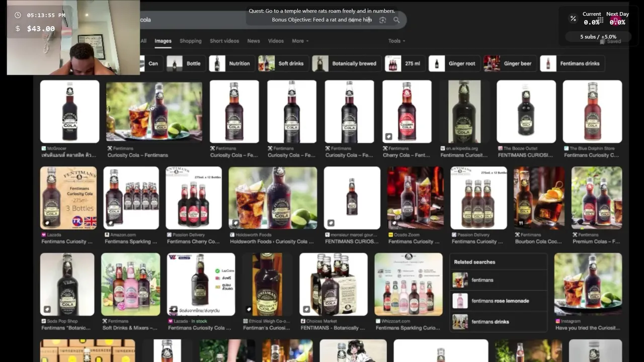Screen dimensions: 644x362
Task: Click the badge icon on Cherry Cola thumbnail
Action: click(x=388, y=136)
